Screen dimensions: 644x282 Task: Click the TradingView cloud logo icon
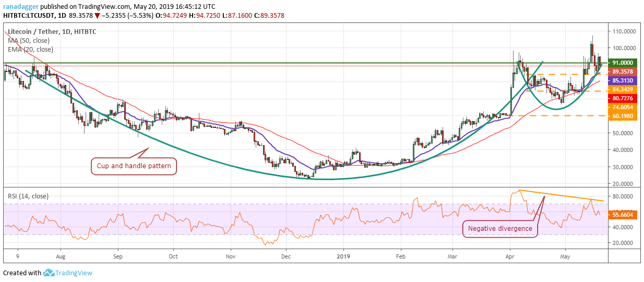click(49, 273)
